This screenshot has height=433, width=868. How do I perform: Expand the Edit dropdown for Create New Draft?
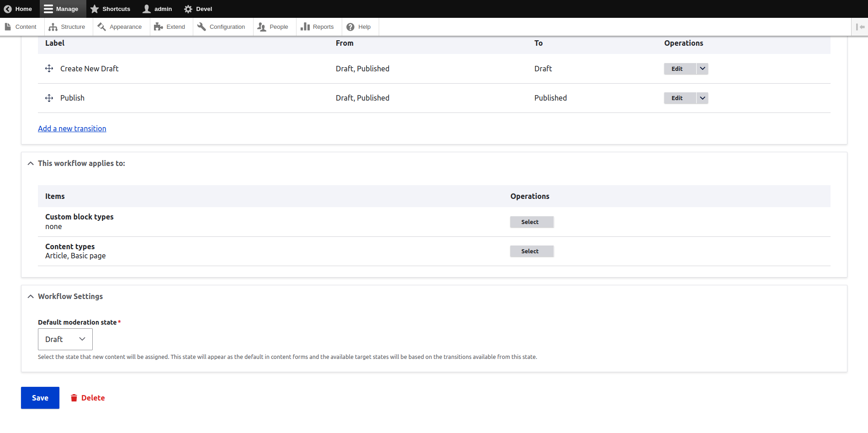coord(702,69)
